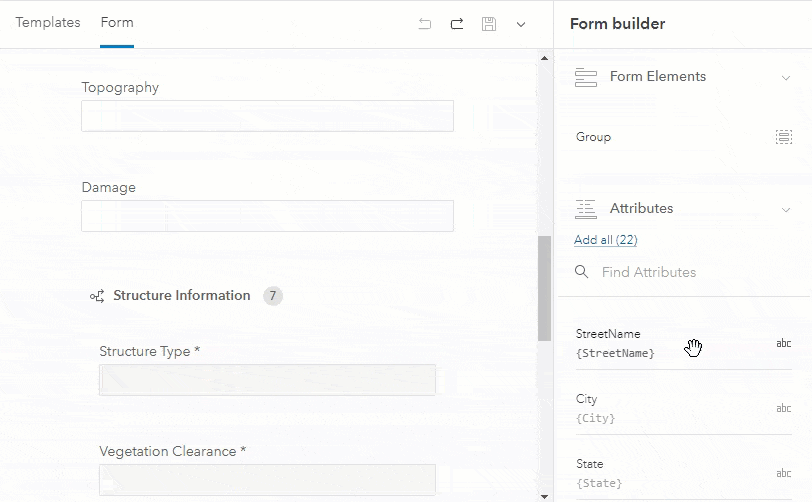Click the undo arrow icon

click(x=425, y=24)
